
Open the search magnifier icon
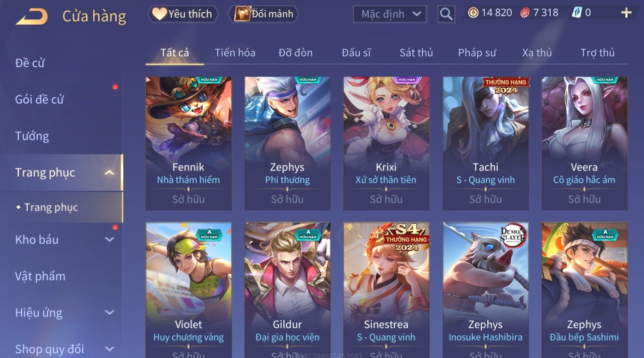point(446,14)
